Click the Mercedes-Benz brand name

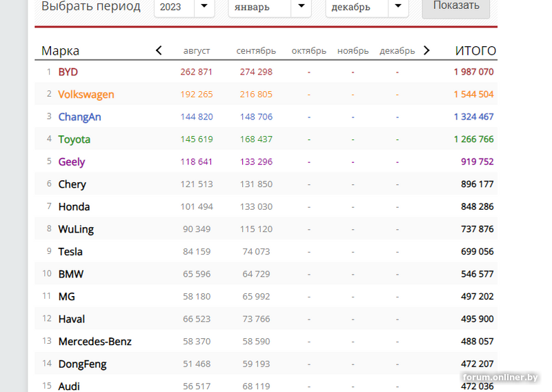tap(95, 341)
